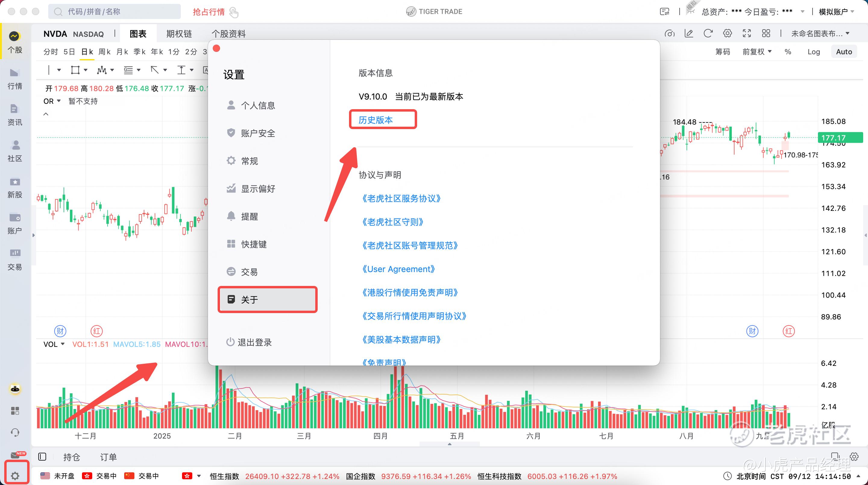Open settings gear in bottom-left sidebar
Screen dimensions: 868x485
coord(15,476)
